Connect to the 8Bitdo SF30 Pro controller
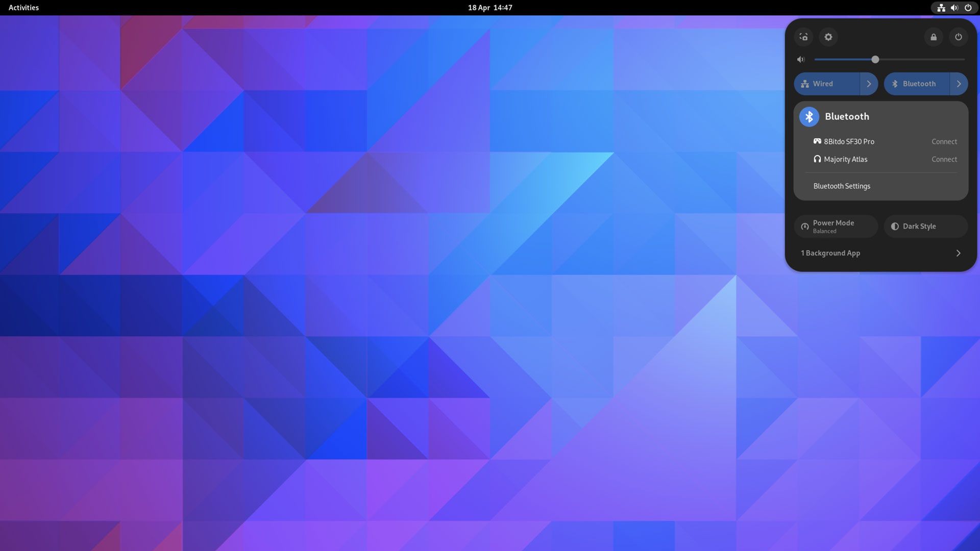 point(944,141)
